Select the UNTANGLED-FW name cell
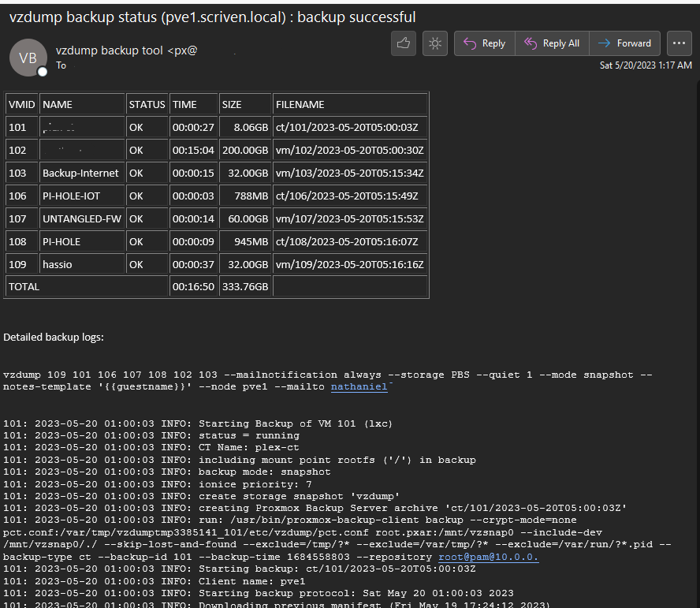Image resolution: width=700 pixels, height=608 pixels. [82, 219]
